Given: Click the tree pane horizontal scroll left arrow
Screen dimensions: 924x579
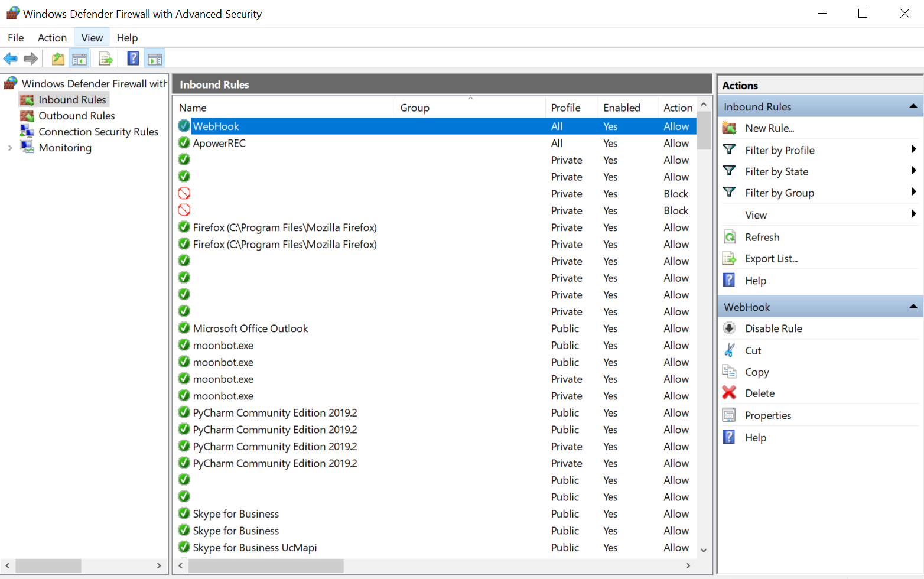Looking at the screenshot, I should pyautogui.click(x=8, y=565).
